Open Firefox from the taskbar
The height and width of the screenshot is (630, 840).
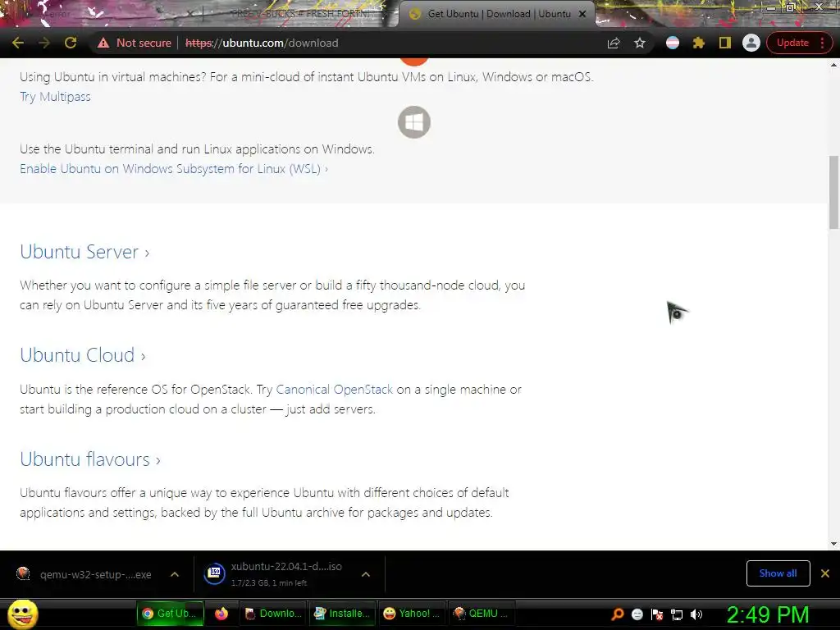pos(221,614)
